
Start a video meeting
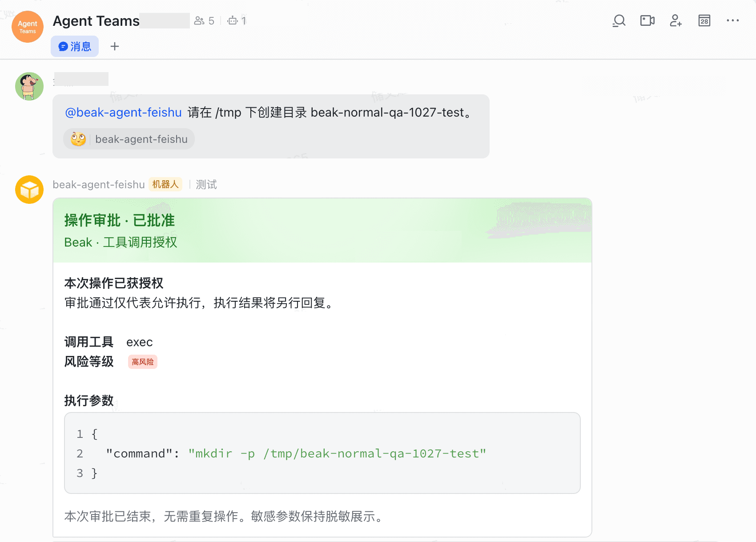(x=647, y=20)
